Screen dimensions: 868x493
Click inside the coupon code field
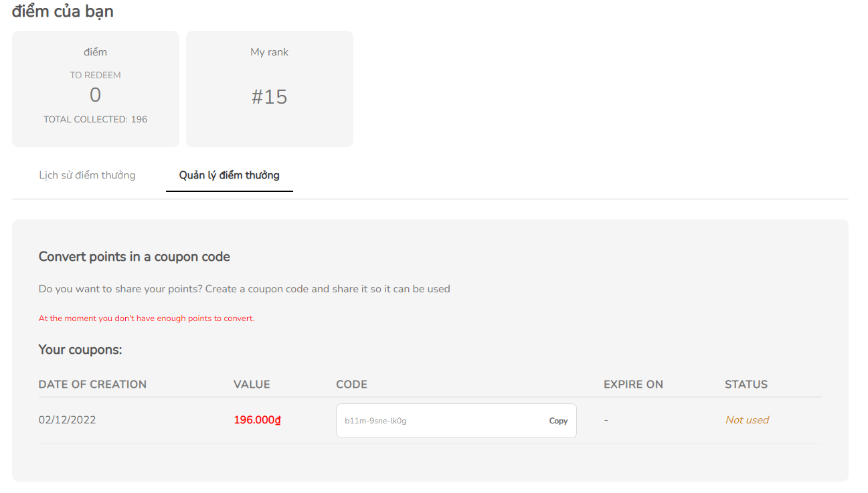(x=435, y=421)
